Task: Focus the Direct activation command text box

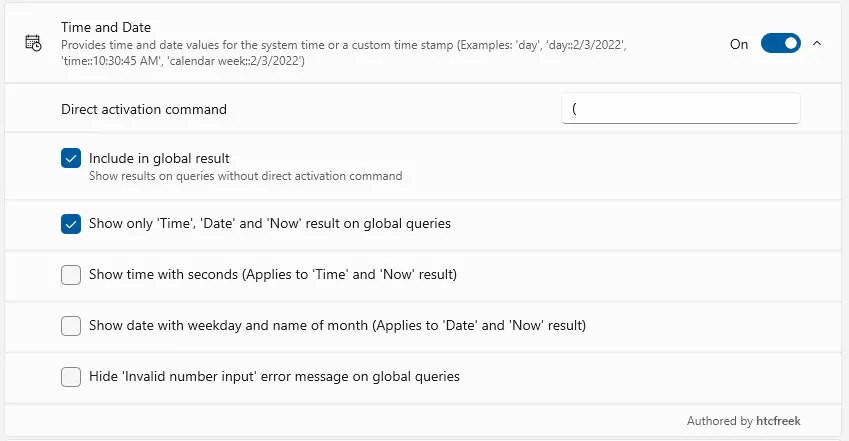Action: (680, 108)
